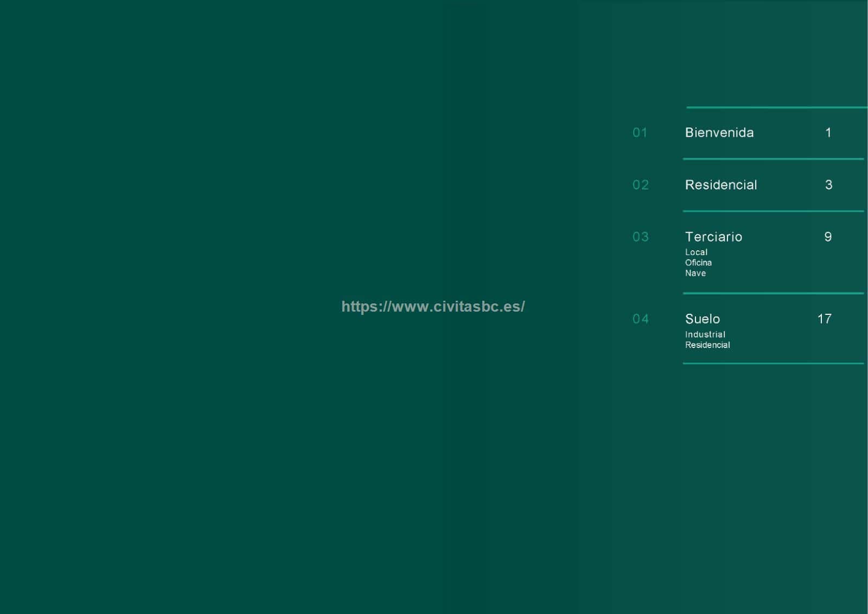This screenshot has height=614, width=868.
Task: Select the Oficina sub-item under Terciario
Action: pos(698,263)
